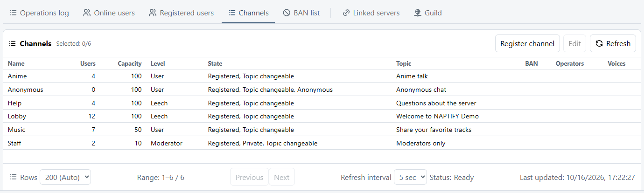Click the Staff capacity value 10
Screen dimensions: 644x193
tap(138, 143)
